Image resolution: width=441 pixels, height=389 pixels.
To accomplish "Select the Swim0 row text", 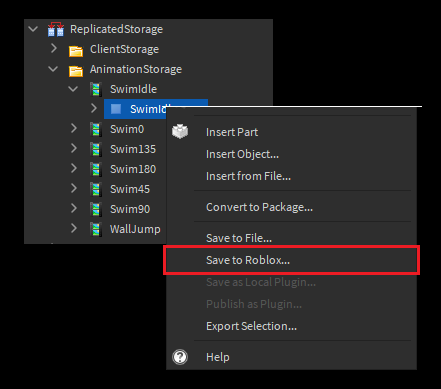I will coord(127,129).
